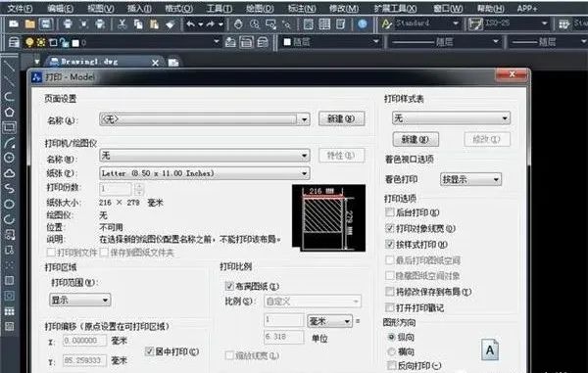Select the 横向 orientation radio button
Viewport: 588px width, 373px height.
click(391, 351)
